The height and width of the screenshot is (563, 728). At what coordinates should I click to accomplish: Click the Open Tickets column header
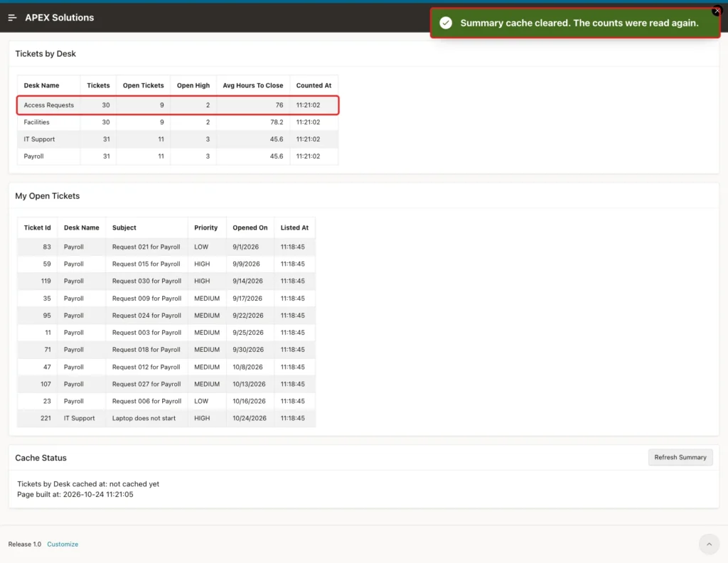click(144, 85)
